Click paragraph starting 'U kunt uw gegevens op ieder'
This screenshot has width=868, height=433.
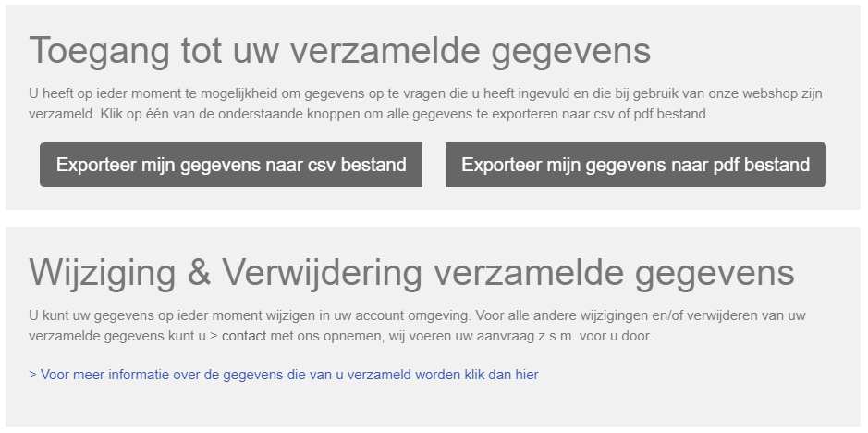(417, 326)
